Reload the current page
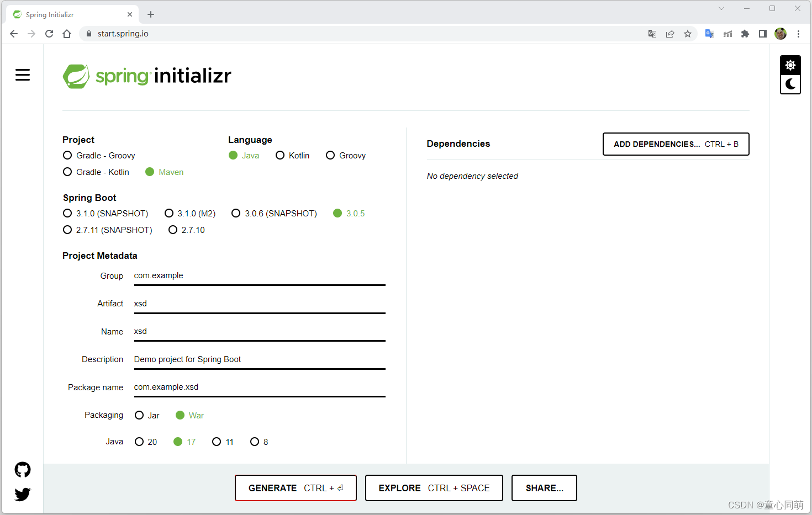The height and width of the screenshot is (515, 812). coord(49,34)
